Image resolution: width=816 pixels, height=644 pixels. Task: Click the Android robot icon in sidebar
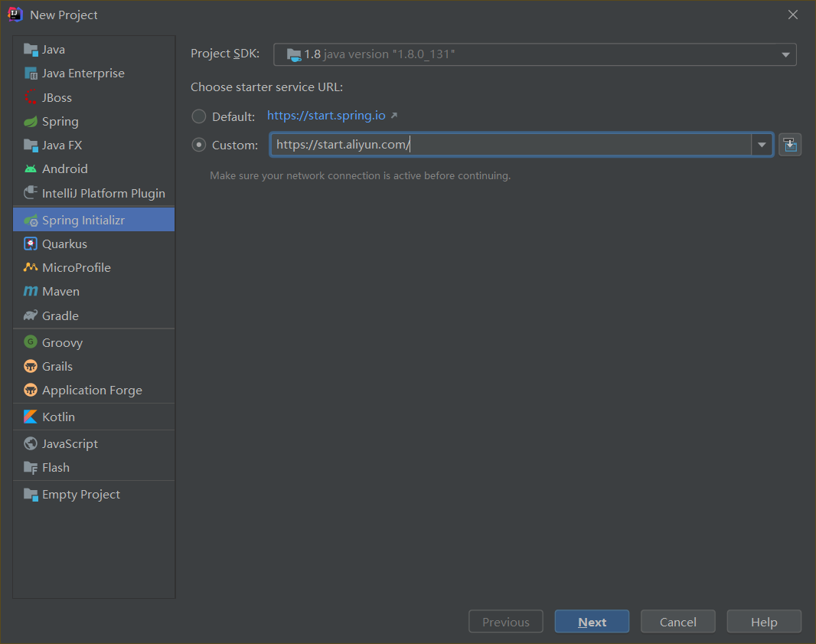[x=31, y=169]
